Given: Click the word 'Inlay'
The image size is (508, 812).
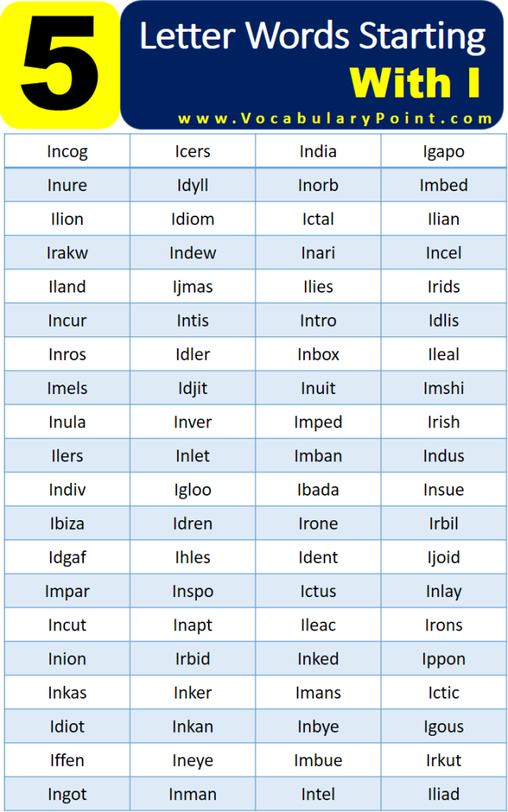Looking at the screenshot, I should [444, 591].
